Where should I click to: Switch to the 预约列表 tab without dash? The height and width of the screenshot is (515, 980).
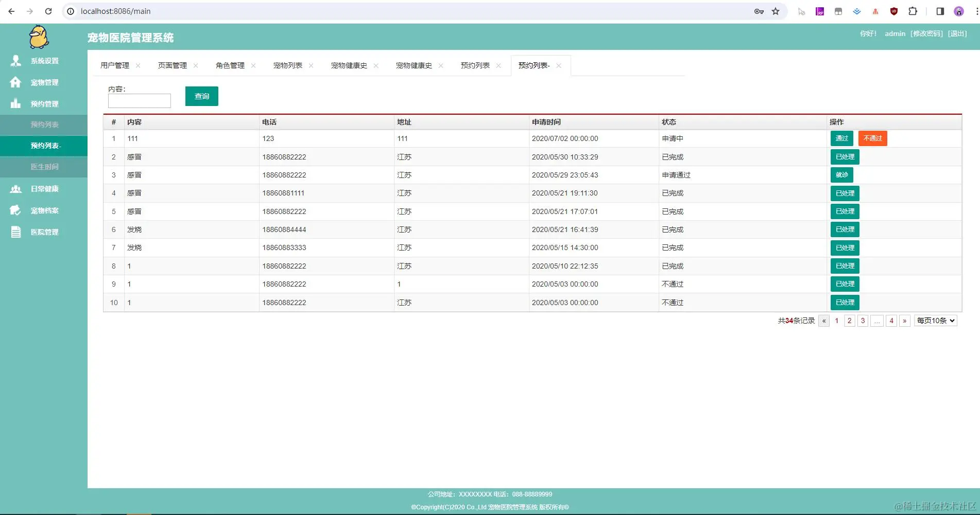pyautogui.click(x=475, y=65)
